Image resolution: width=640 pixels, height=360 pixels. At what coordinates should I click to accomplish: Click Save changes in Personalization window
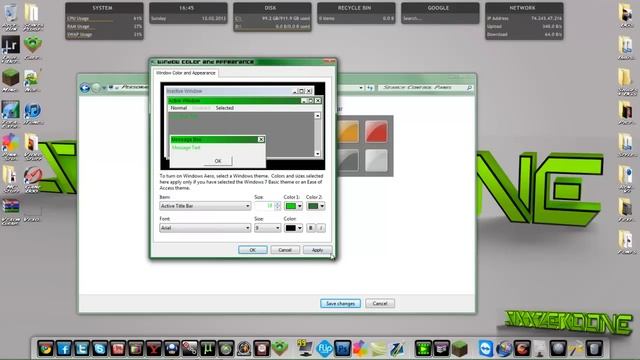[x=340, y=304]
